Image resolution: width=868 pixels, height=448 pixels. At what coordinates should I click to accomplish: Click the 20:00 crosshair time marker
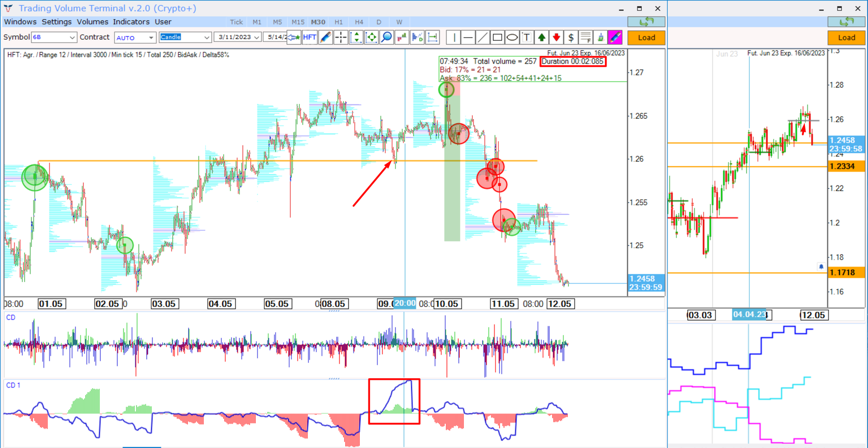point(405,304)
